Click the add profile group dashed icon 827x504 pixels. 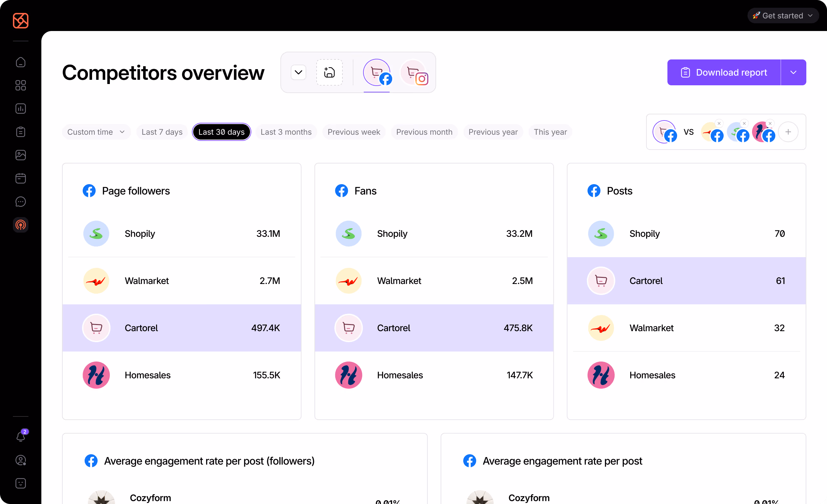329,72
